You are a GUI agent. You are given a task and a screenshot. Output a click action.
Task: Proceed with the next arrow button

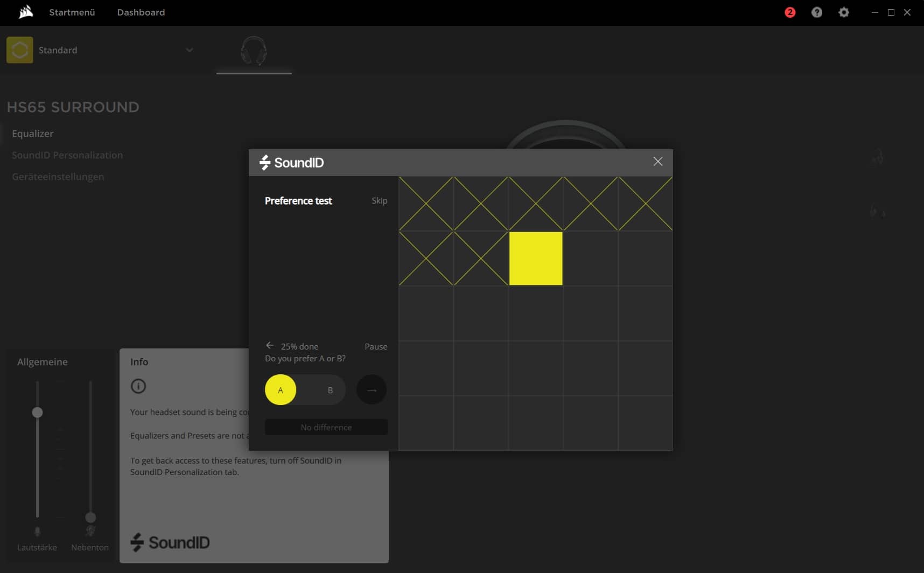[x=372, y=390]
